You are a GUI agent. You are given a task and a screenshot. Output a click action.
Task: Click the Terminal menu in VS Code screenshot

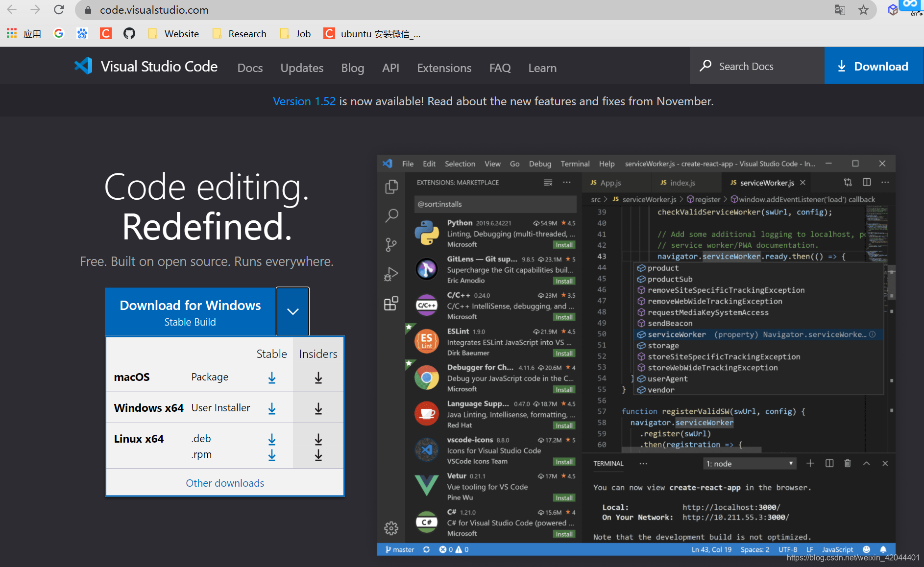click(575, 164)
